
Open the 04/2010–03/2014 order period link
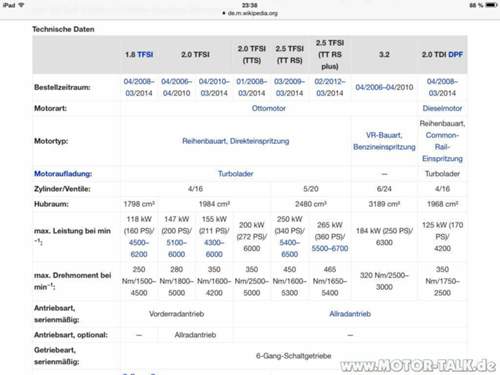(x=214, y=87)
